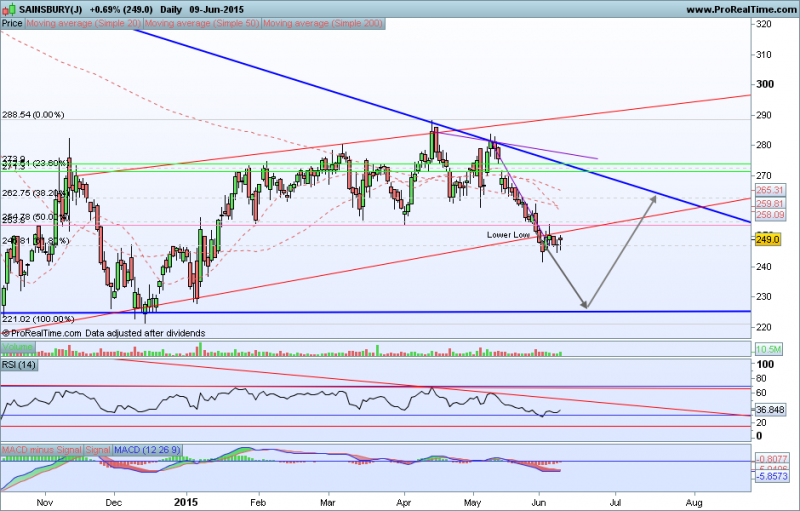
Task: Open the MACD (12 26 9) label
Action: point(147,451)
